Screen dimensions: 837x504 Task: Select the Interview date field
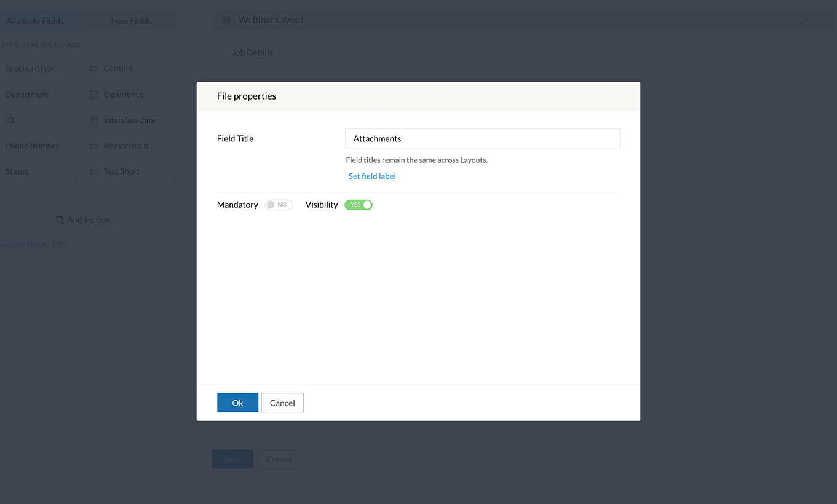(x=130, y=120)
